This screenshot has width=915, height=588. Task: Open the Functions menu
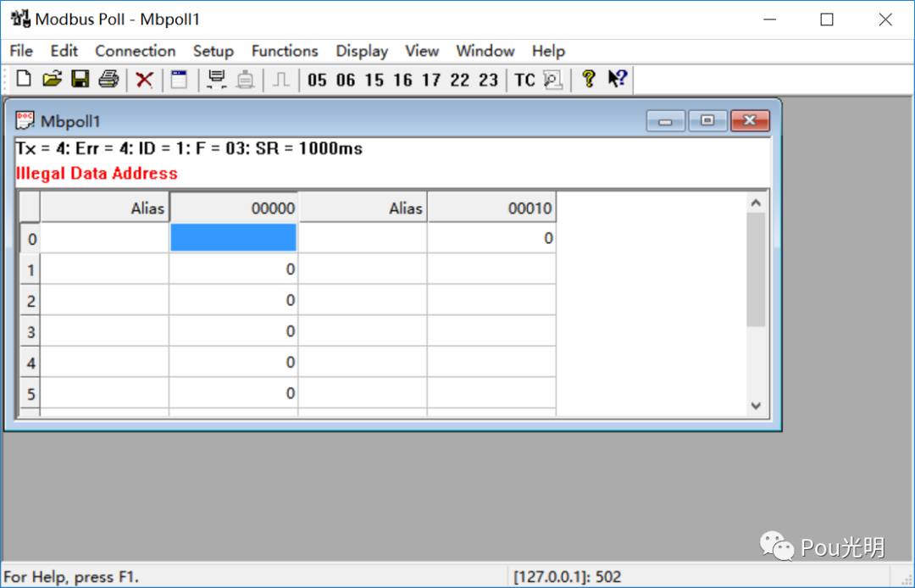click(x=285, y=52)
